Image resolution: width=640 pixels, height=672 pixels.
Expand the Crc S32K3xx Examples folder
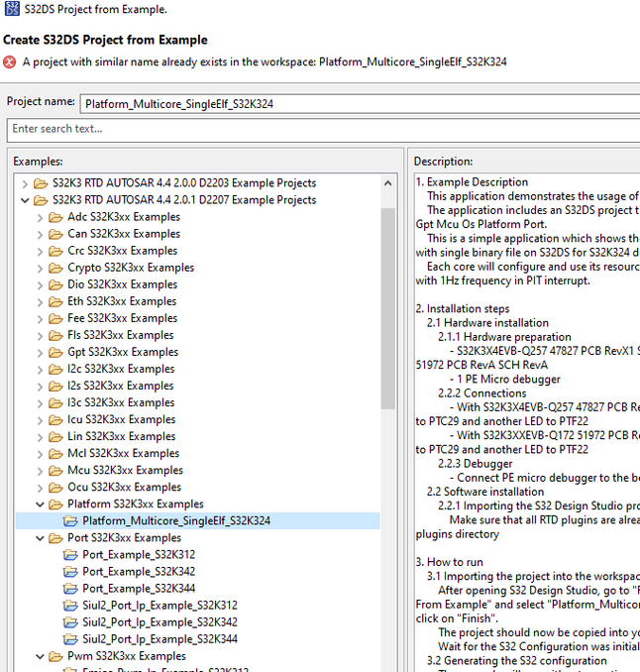(40, 251)
